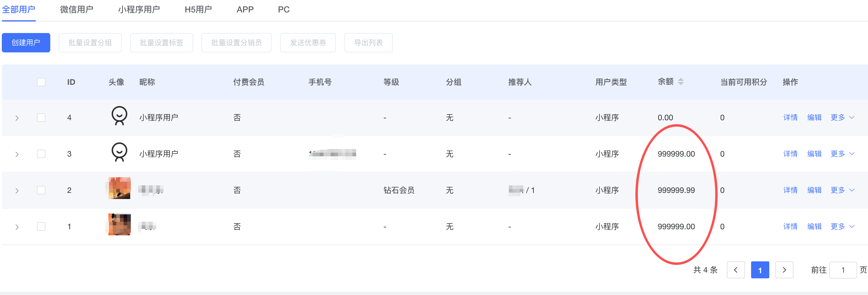Image resolution: width=868 pixels, height=295 pixels.
Task: Switch to H5用户 tab
Action: pos(198,9)
